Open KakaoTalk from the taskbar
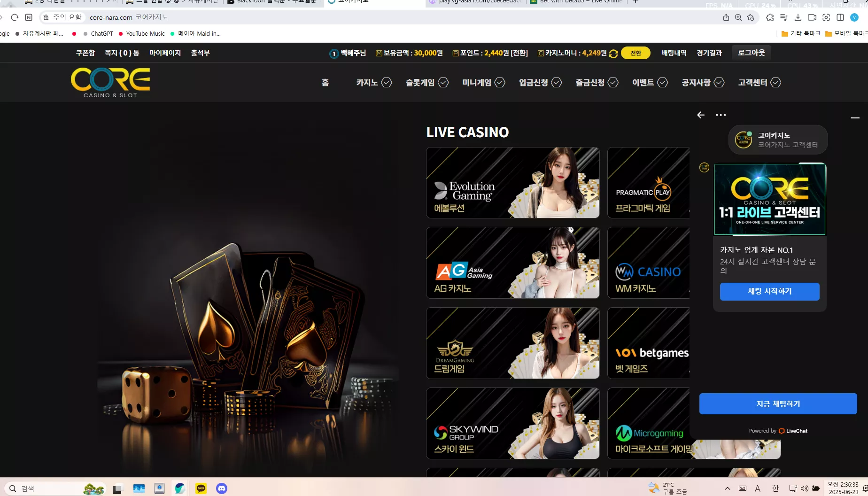The image size is (868, 496). 201,488
